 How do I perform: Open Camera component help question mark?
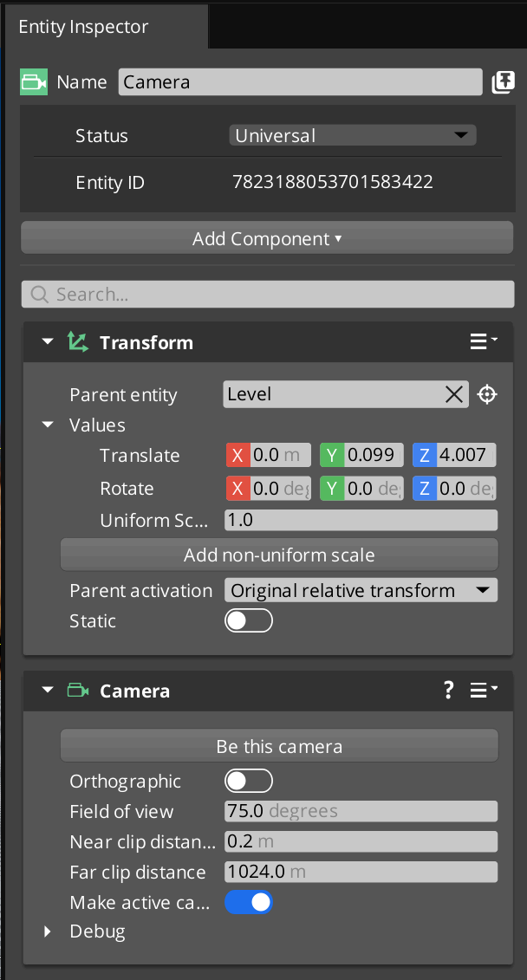click(448, 691)
